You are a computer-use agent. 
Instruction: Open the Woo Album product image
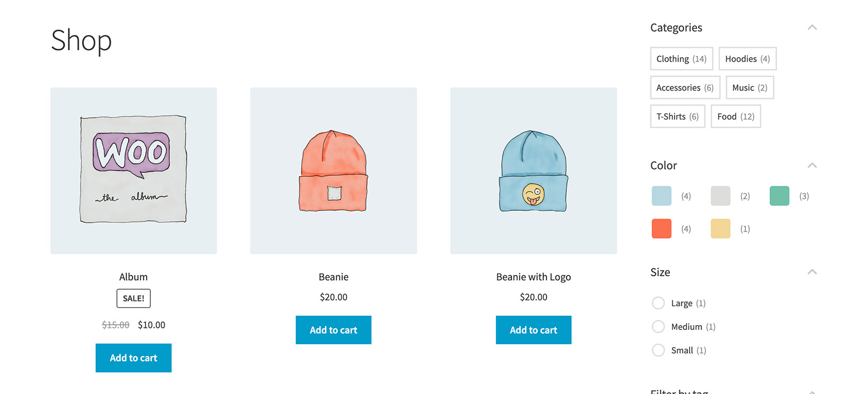133,171
